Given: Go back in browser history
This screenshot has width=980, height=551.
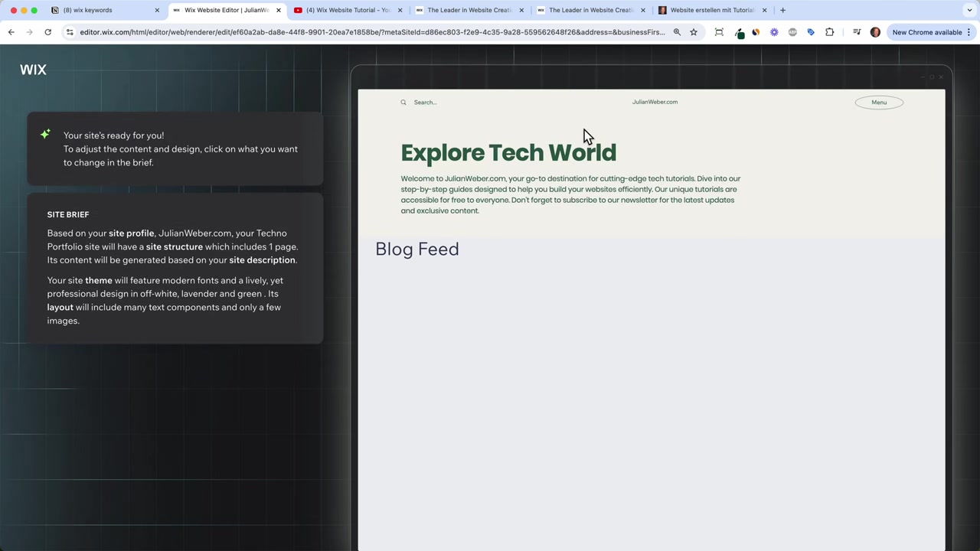Looking at the screenshot, I should coord(11,32).
